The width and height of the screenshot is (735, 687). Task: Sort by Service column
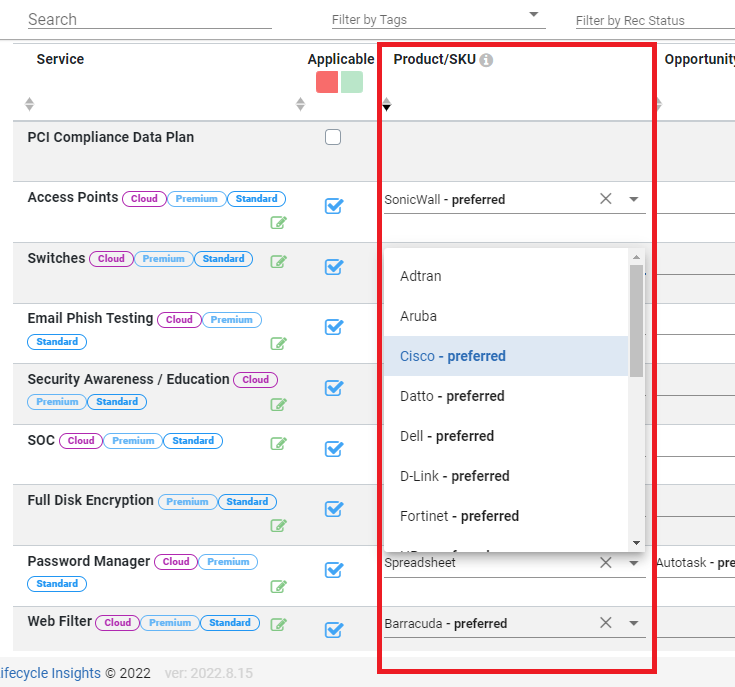(x=30, y=104)
